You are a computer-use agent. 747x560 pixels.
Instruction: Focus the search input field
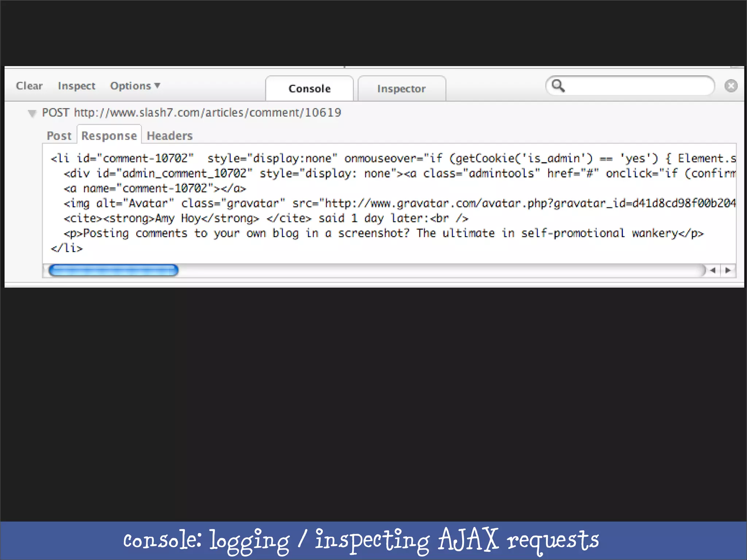[630, 86]
